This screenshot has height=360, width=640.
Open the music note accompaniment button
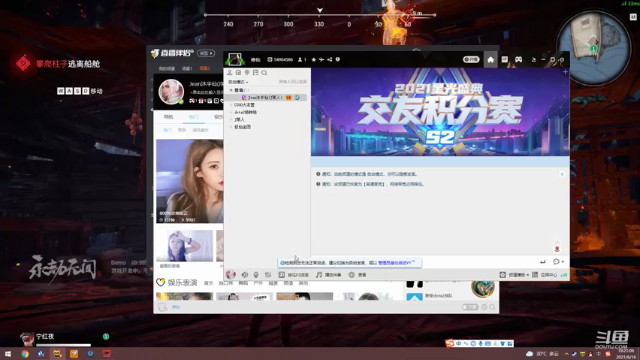point(329,275)
